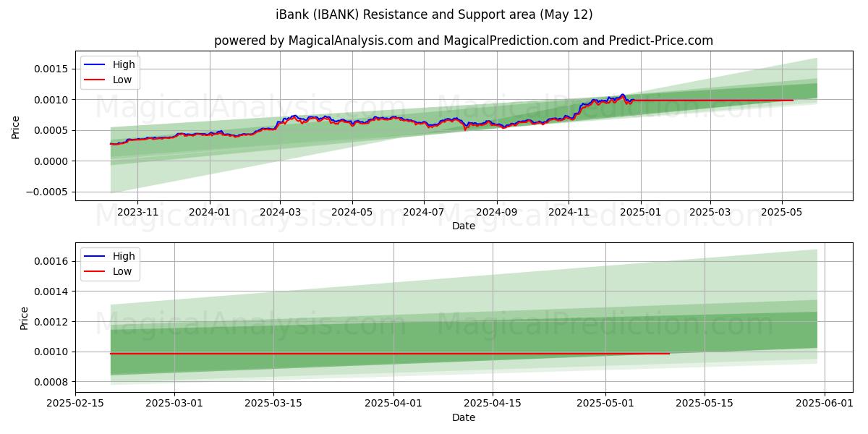868x434 pixels.
Task: Click the 0.0000 y-axis label in top chart
Action: (51, 161)
